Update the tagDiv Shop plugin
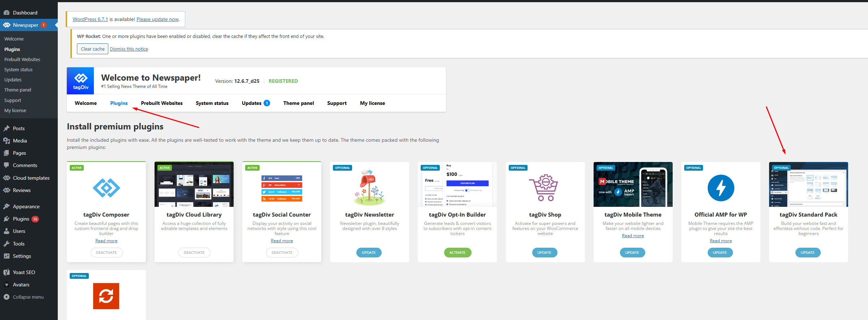 point(544,252)
